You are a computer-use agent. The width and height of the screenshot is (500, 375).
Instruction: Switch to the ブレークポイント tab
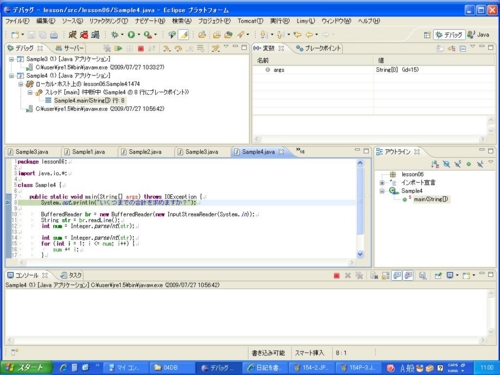click(319, 49)
